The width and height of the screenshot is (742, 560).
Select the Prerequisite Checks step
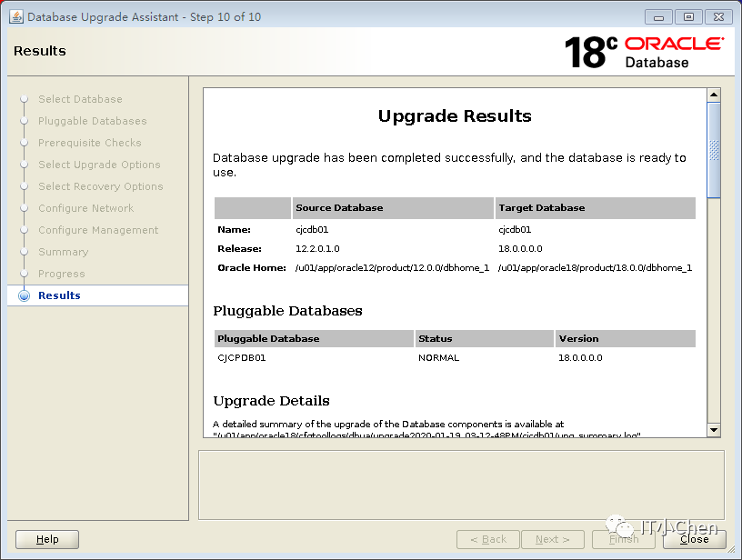(89, 143)
